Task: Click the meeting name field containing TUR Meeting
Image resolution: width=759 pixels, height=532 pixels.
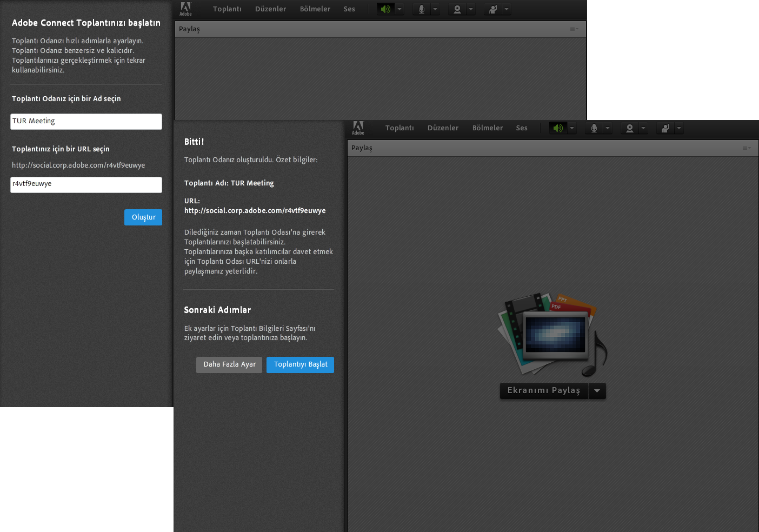Action: point(86,122)
